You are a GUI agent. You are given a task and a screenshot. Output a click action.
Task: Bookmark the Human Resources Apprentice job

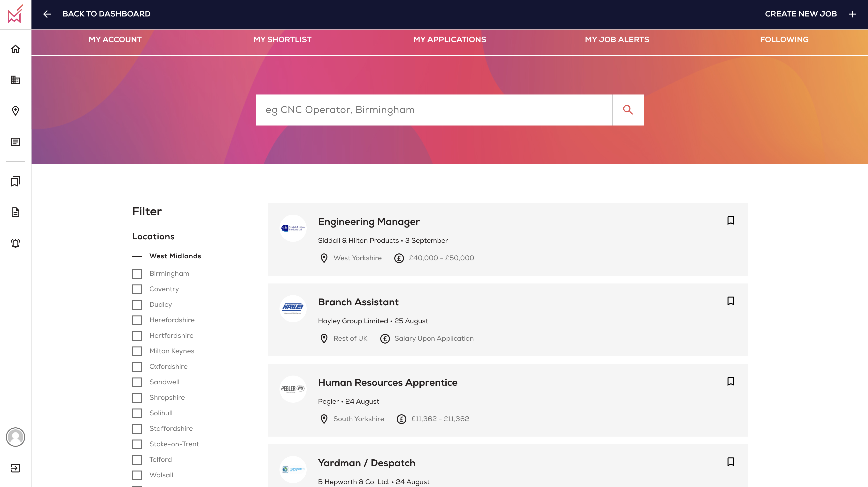(x=731, y=381)
